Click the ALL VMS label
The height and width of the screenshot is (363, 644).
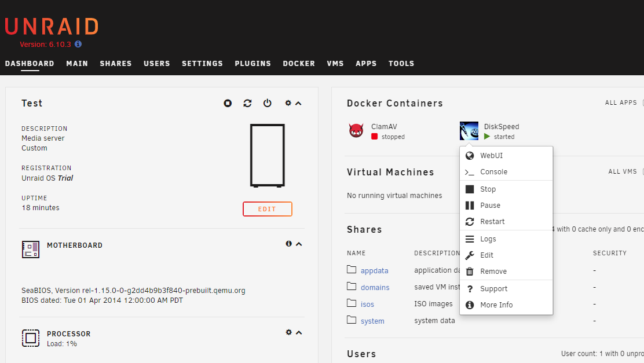[622, 171]
